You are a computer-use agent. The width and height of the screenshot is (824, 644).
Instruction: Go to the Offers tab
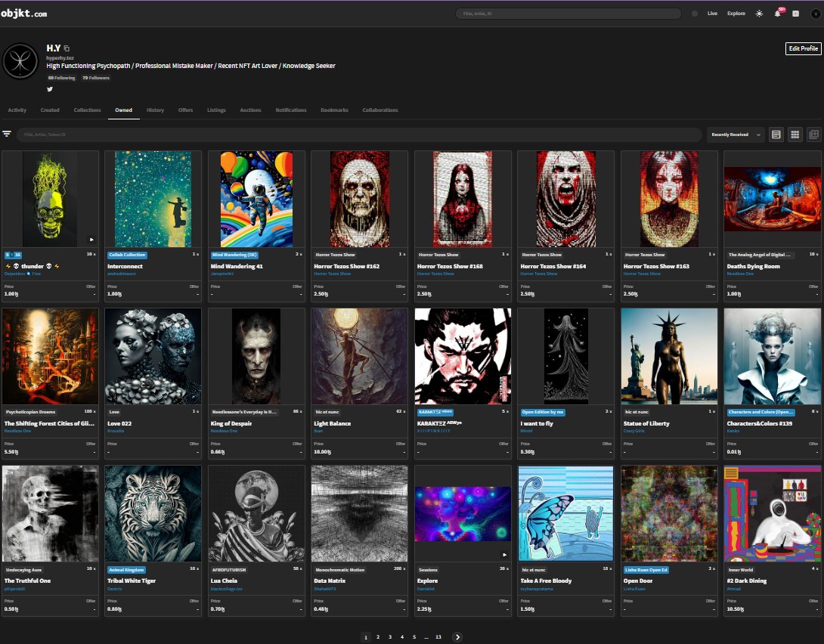pos(185,110)
